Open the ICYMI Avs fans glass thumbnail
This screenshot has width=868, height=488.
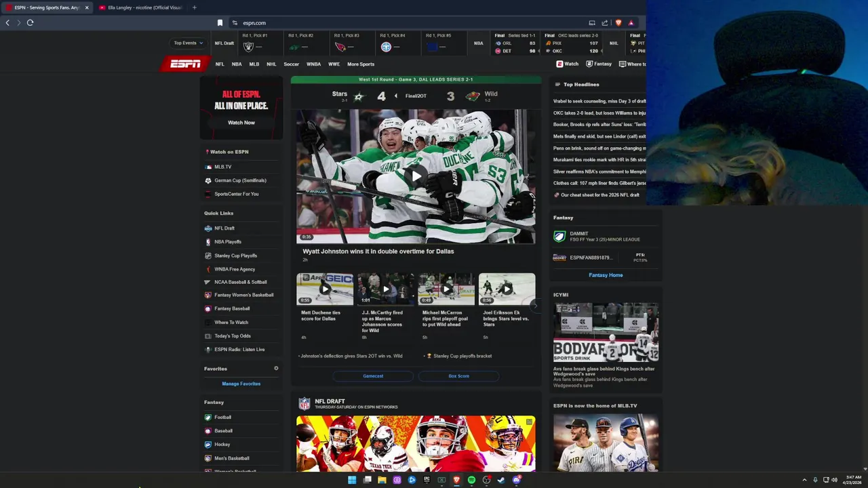click(606, 333)
